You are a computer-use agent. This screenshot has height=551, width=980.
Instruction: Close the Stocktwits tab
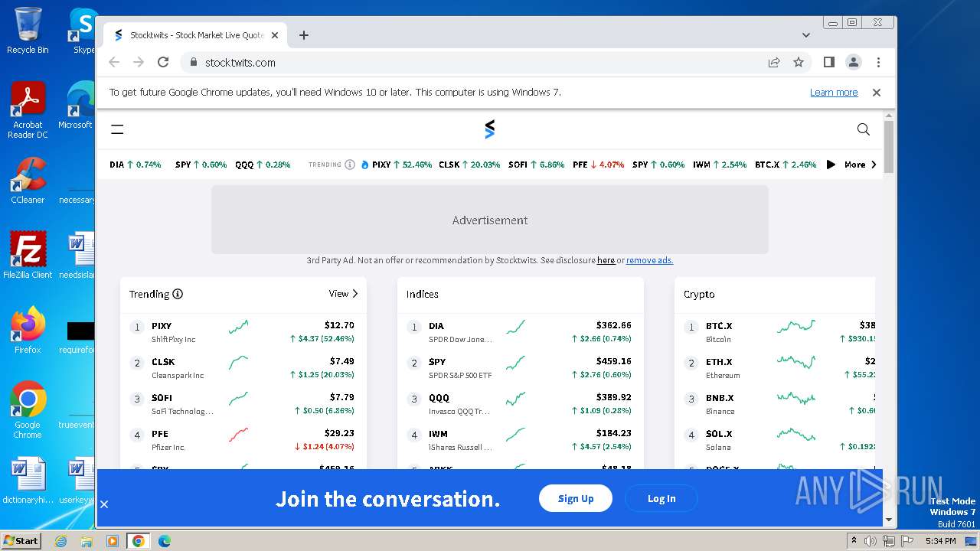point(275,35)
